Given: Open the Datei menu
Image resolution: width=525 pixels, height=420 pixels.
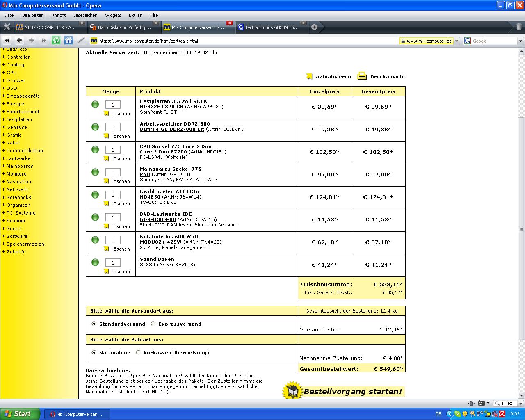Looking at the screenshot, I should tap(9, 15).
